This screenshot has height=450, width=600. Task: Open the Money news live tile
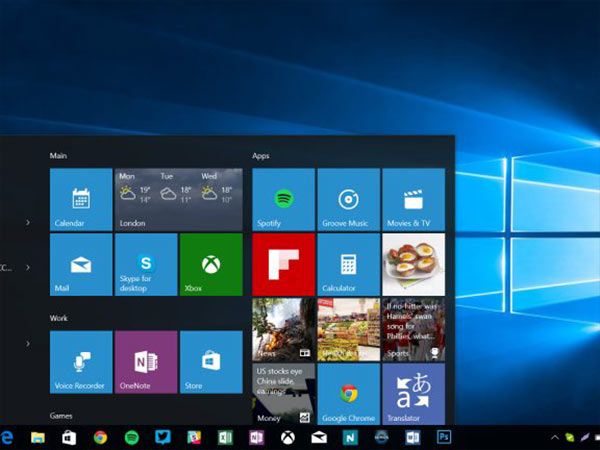click(283, 393)
